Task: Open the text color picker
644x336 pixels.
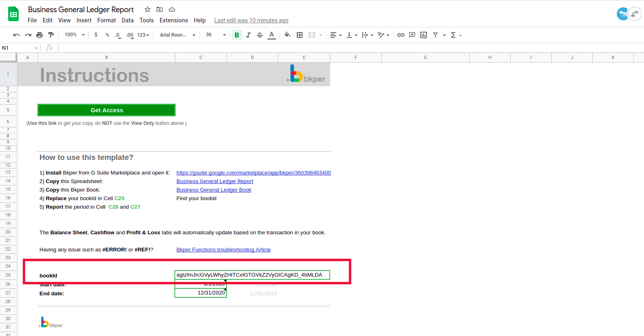Action: click(x=272, y=35)
